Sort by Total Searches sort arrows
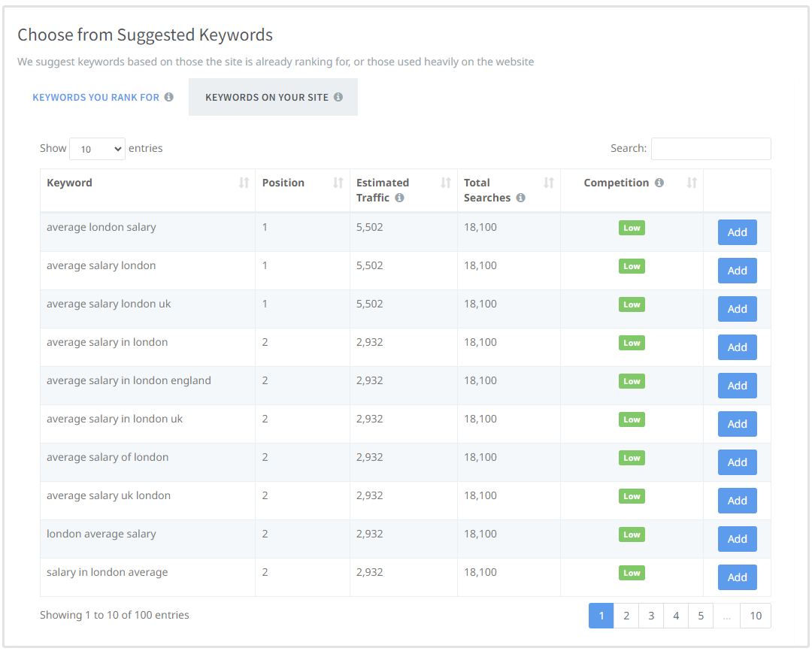This screenshot has height=654, width=812. click(549, 183)
